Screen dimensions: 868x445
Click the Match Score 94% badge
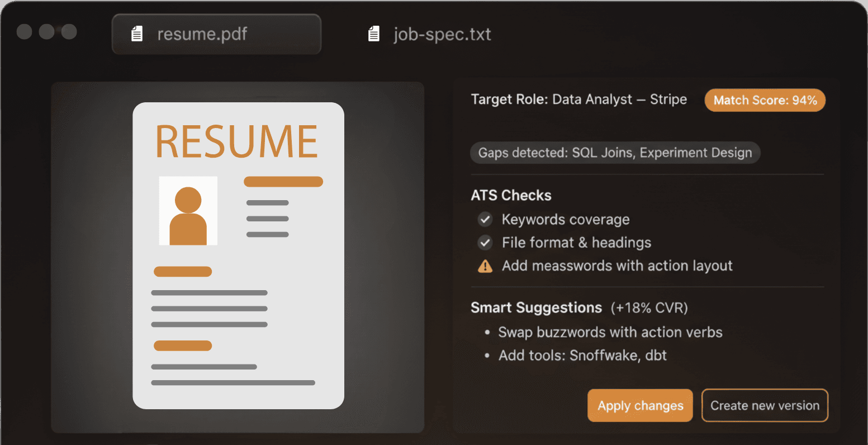(x=765, y=100)
